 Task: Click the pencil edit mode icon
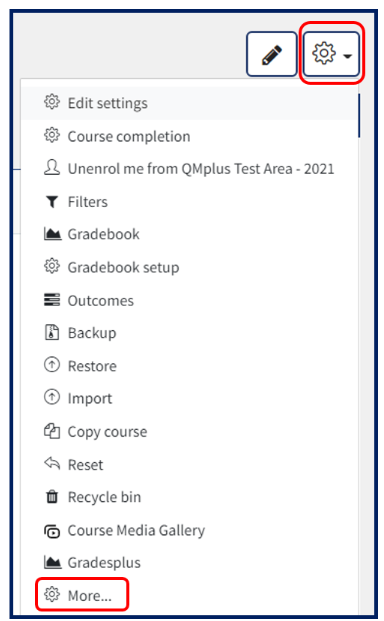(x=272, y=54)
